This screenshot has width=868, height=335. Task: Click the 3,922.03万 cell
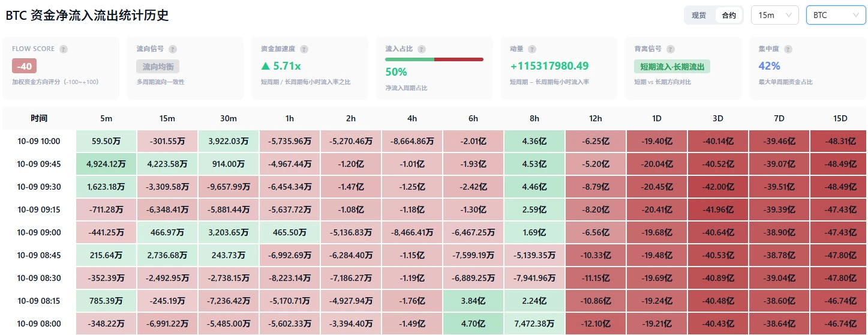click(x=228, y=141)
